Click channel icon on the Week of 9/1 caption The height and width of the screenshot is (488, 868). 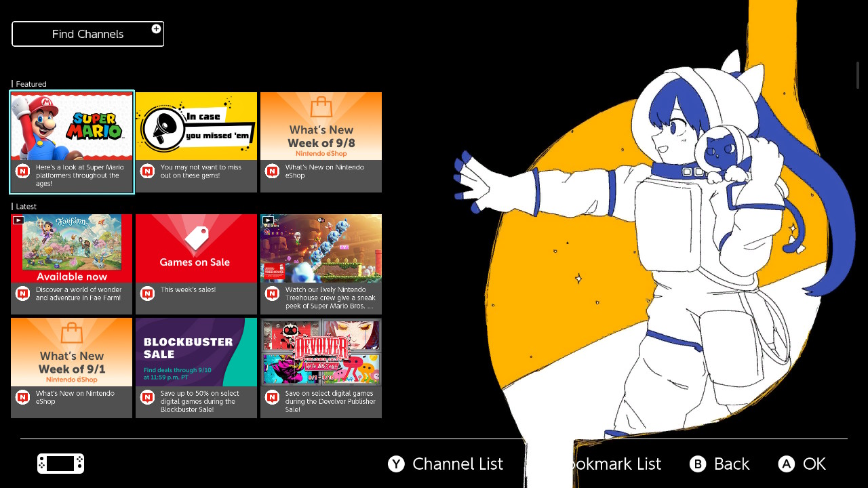tap(22, 397)
